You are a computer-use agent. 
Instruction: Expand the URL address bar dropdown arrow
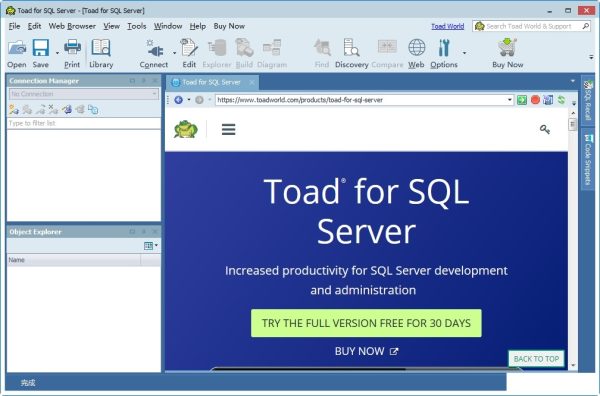(509, 100)
